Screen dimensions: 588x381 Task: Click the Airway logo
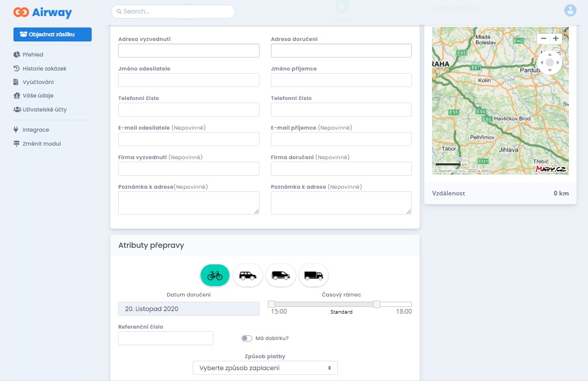point(42,12)
